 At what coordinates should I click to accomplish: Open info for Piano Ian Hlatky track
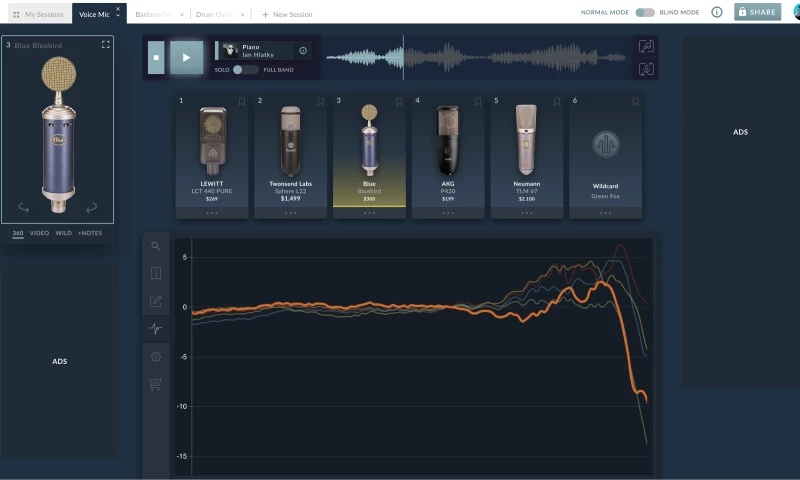303,50
